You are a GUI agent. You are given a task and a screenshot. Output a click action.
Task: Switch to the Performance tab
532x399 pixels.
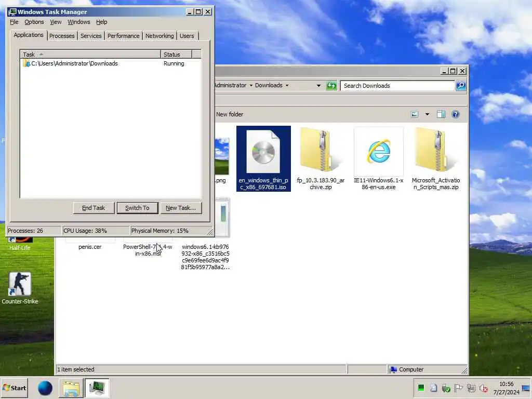[x=124, y=36]
